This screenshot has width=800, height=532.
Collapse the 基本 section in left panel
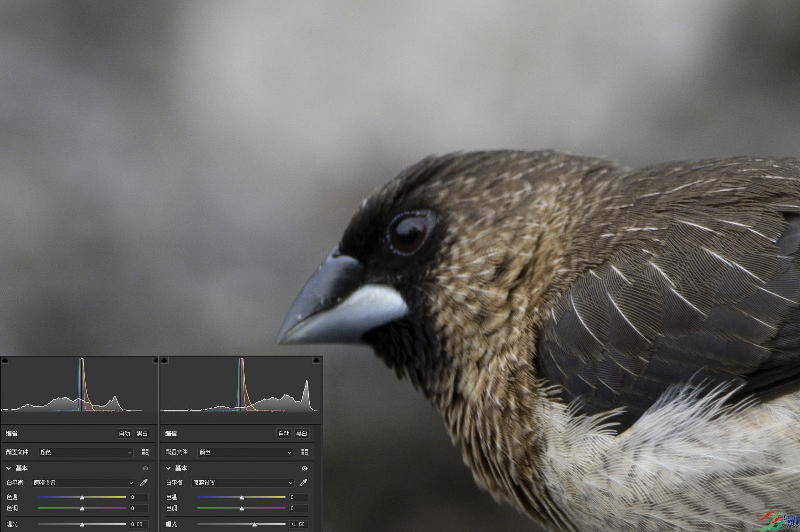tap(9, 468)
